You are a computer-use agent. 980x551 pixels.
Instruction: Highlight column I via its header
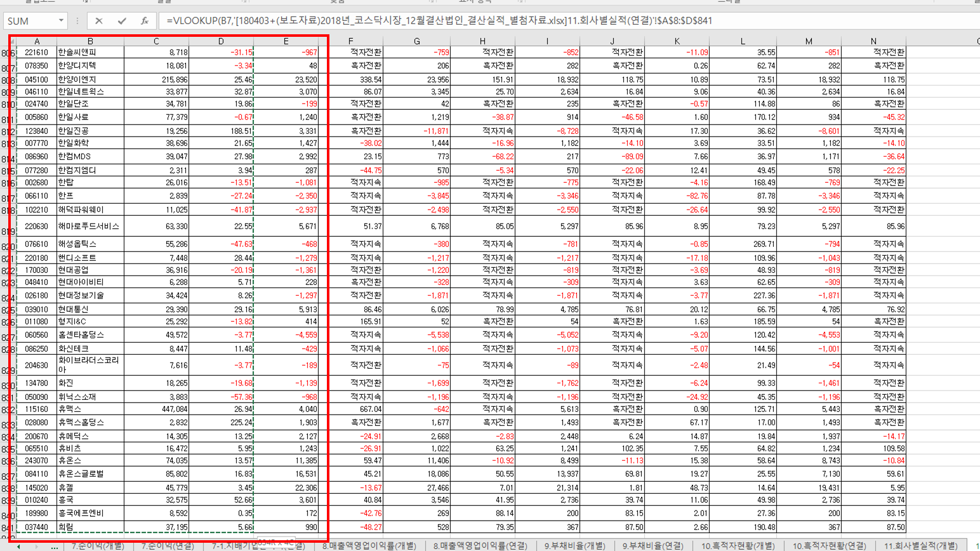[547, 41]
